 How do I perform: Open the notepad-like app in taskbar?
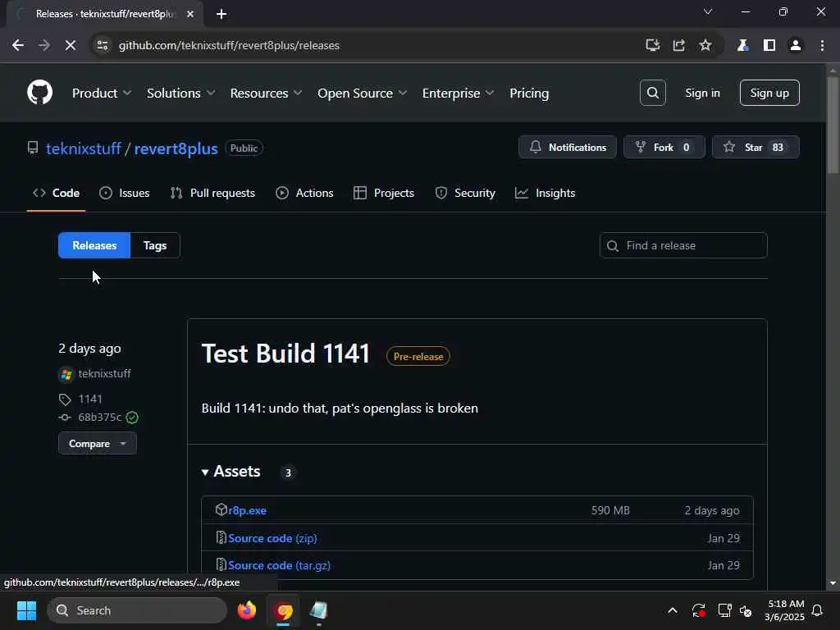[319, 610]
